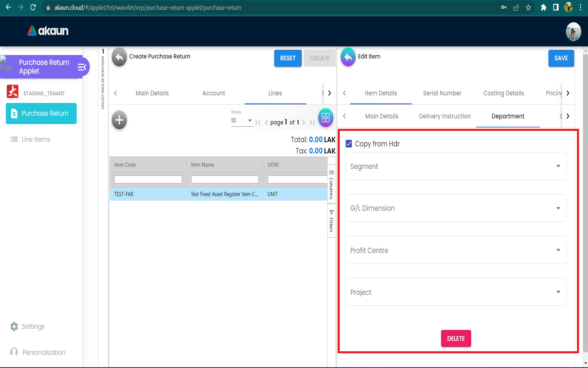Image resolution: width=588 pixels, height=368 pixels.
Task: Open user profile avatar in akaun header
Action: (x=573, y=31)
